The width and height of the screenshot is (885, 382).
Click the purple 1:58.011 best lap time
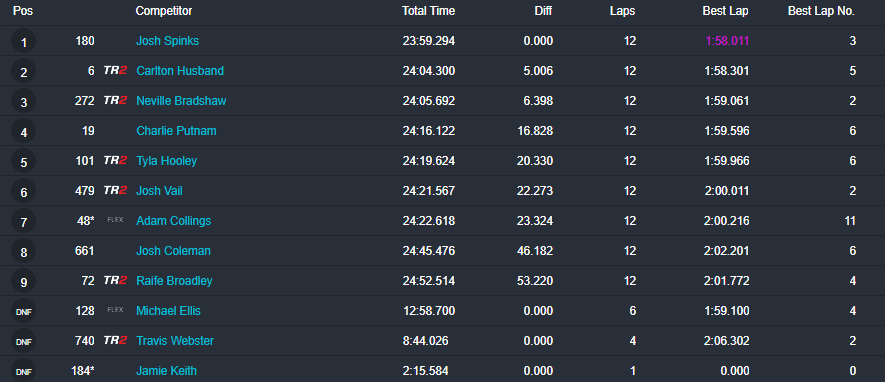[x=728, y=41]
